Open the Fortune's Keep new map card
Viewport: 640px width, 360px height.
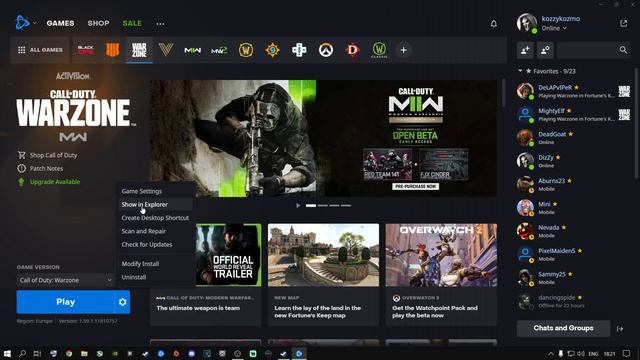tap(323, 274)
